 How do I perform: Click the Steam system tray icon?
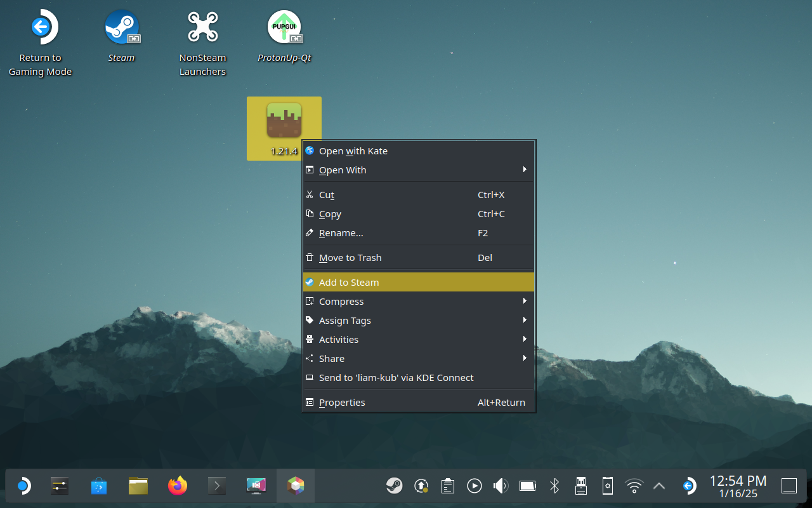click(394, 486)
